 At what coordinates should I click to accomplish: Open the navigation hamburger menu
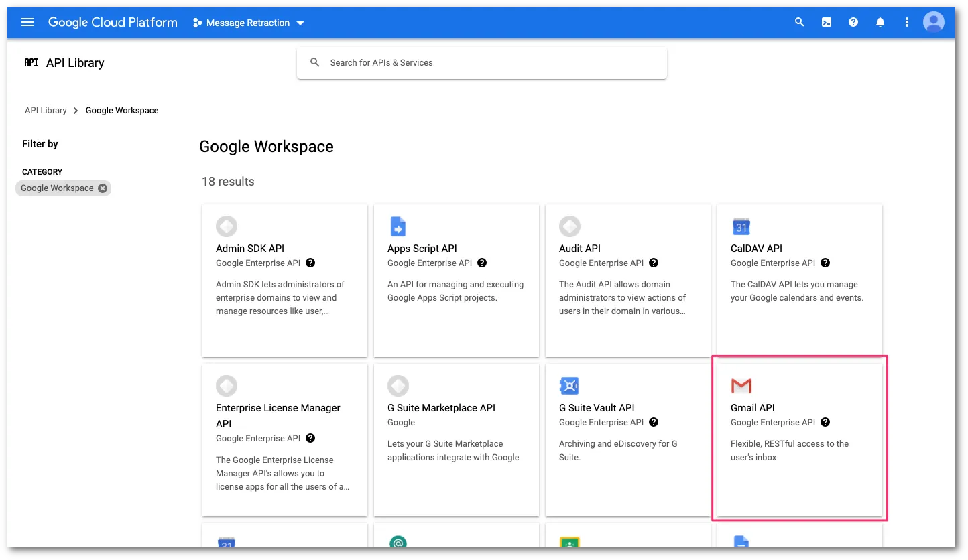point(27,22)
